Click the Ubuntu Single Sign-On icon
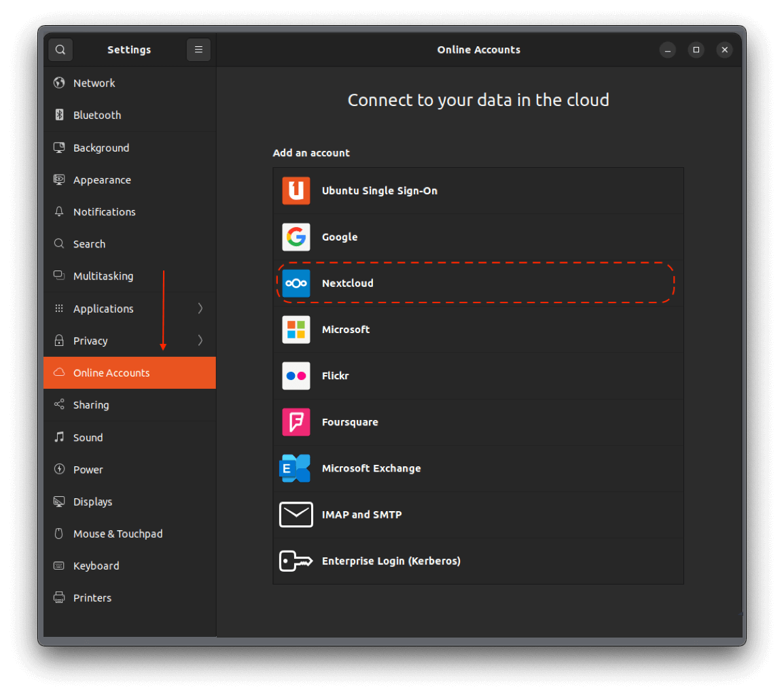Screen dimensions: 784x696 click(296, 190)
